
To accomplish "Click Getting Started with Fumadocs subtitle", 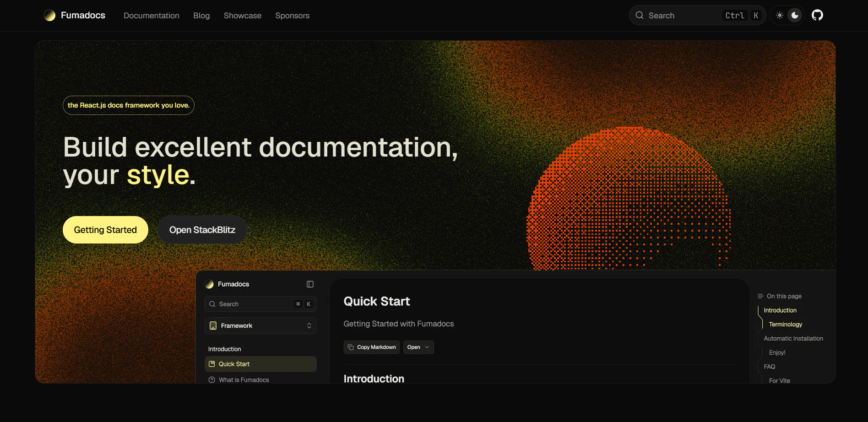I will pyautogui.click(x=399, y=324).
